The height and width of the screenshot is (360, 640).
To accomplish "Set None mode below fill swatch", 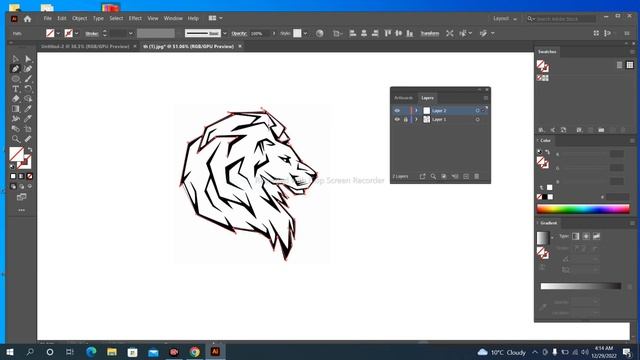I will click(x=29, y=176).
